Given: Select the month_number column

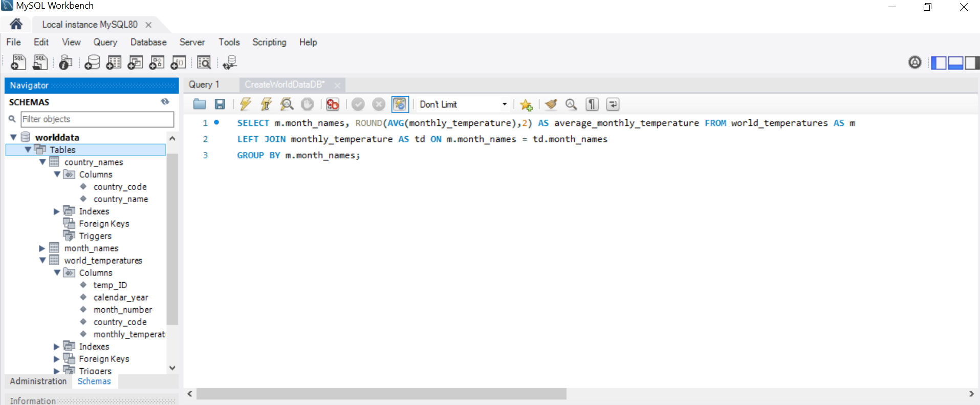Looking at the screenshot, I should 123,310.
